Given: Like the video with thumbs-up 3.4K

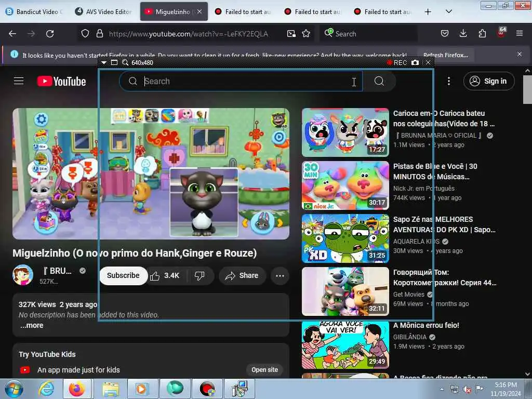Looking at the screenshot, I should tap(165, 275).
